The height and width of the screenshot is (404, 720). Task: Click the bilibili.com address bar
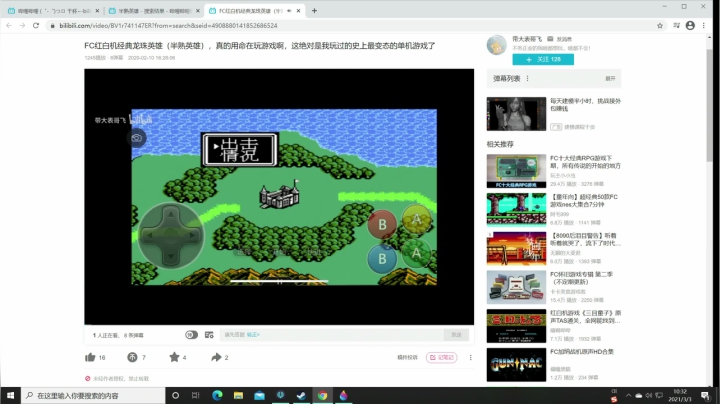coord(351,26)
